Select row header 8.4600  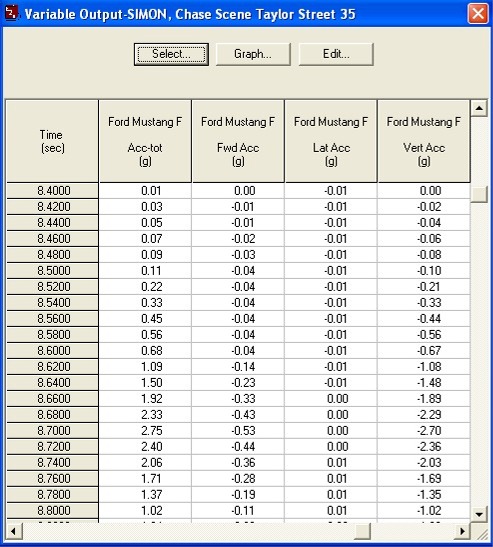coord(52,239)
